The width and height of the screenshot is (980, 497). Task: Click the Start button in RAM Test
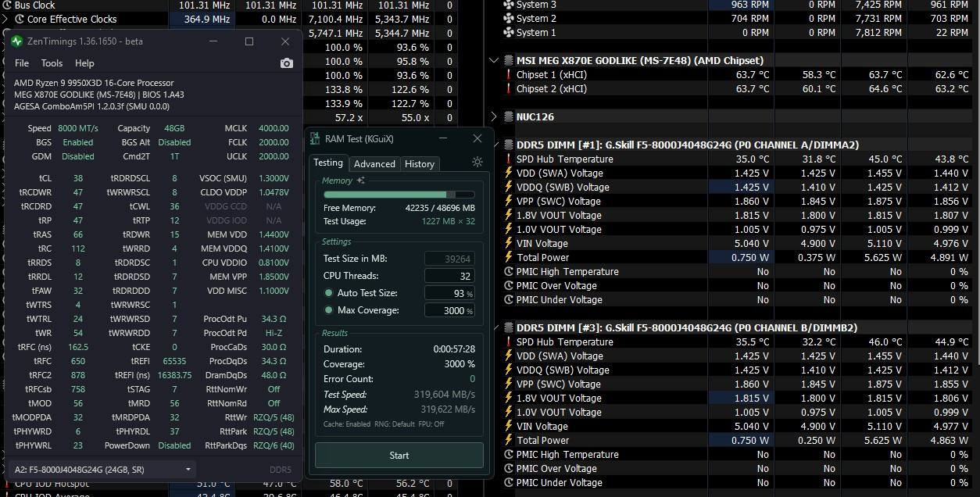coord(399,456)
